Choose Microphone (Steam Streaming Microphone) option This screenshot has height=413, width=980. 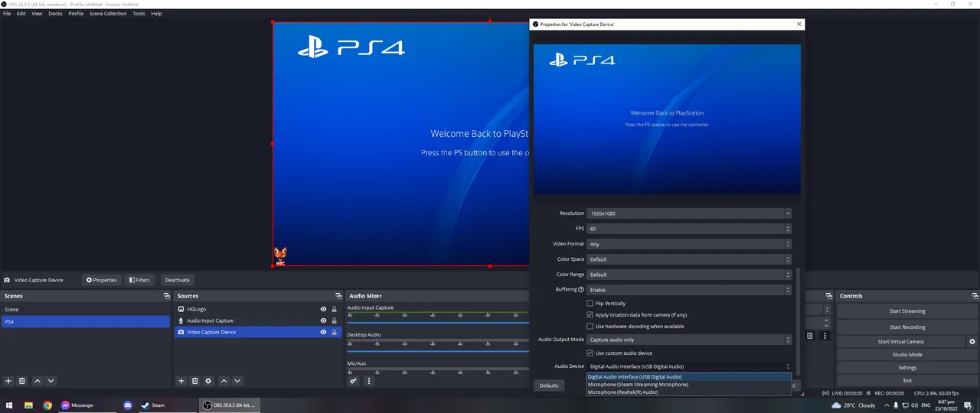coord(688,385)
